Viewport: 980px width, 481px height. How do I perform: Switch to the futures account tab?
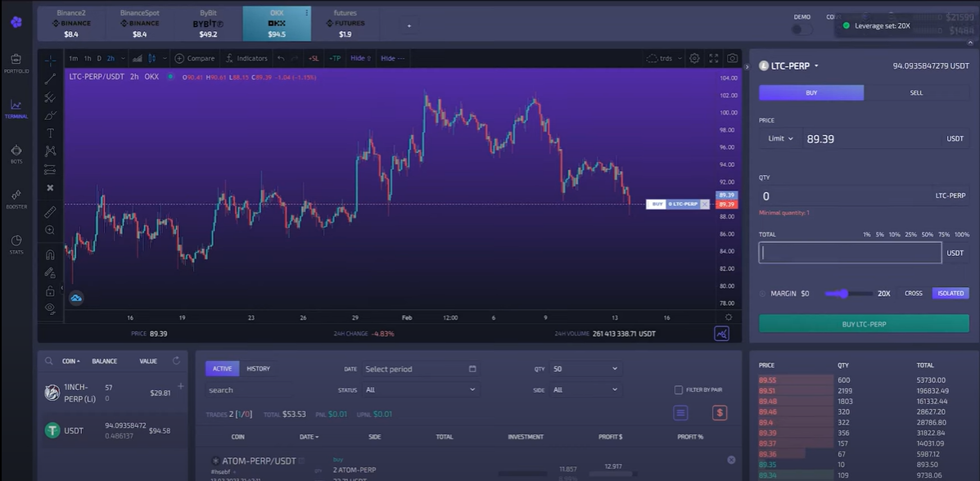pyautogui.click(x=345, y=24)
